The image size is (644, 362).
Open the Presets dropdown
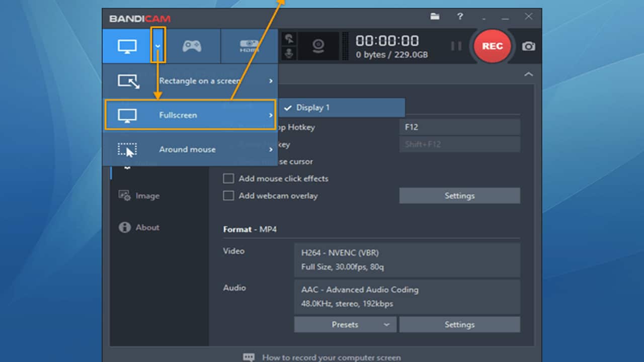(x=345, y=325)
